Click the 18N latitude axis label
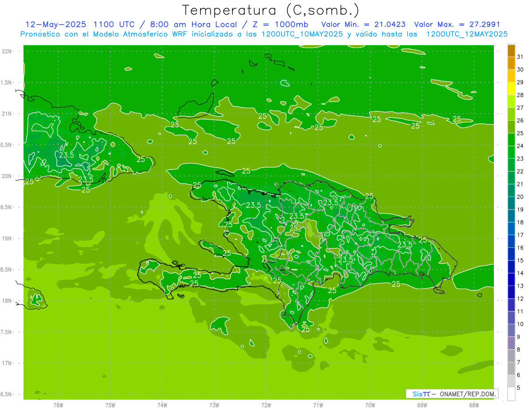Viewport: 532px width, 411px height. pyautogui.click(x=7, y=301)
